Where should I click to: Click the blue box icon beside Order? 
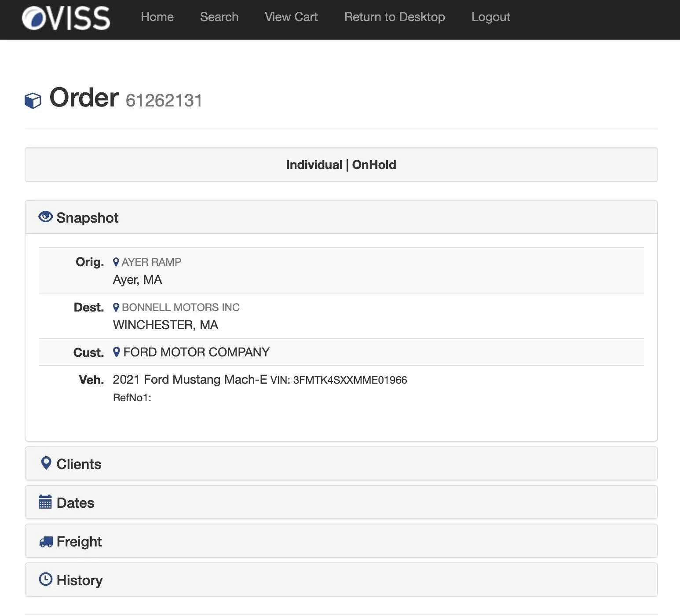(33, 100)
